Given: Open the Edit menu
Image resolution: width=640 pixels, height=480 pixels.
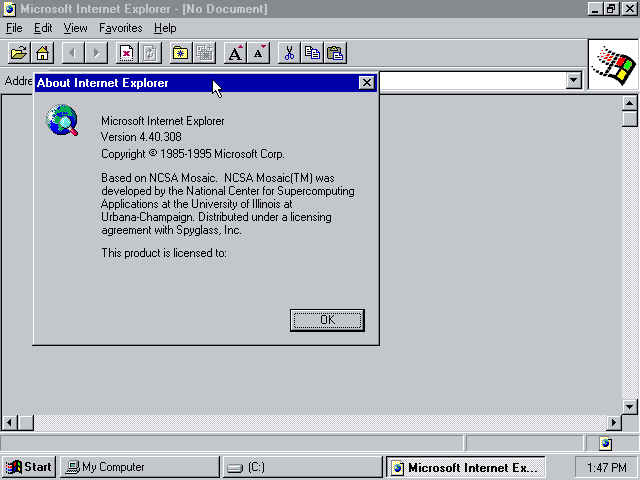Looking at the screenshot, I should [x=43, y=28].
